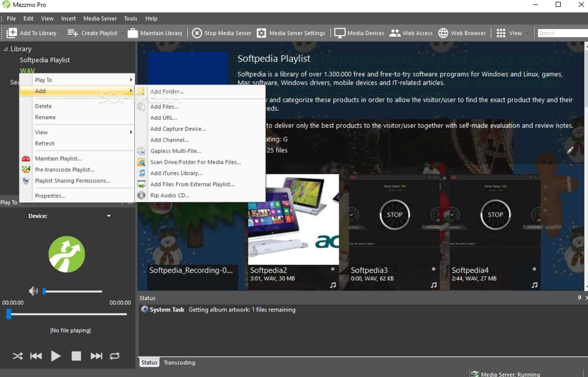Skip to next track
588x377 pixels.
(96, 356)
